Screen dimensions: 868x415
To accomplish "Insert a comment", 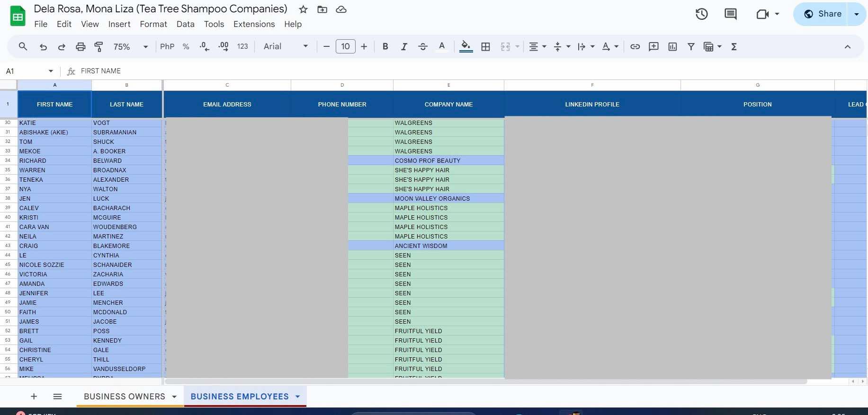I will (654, 46).
